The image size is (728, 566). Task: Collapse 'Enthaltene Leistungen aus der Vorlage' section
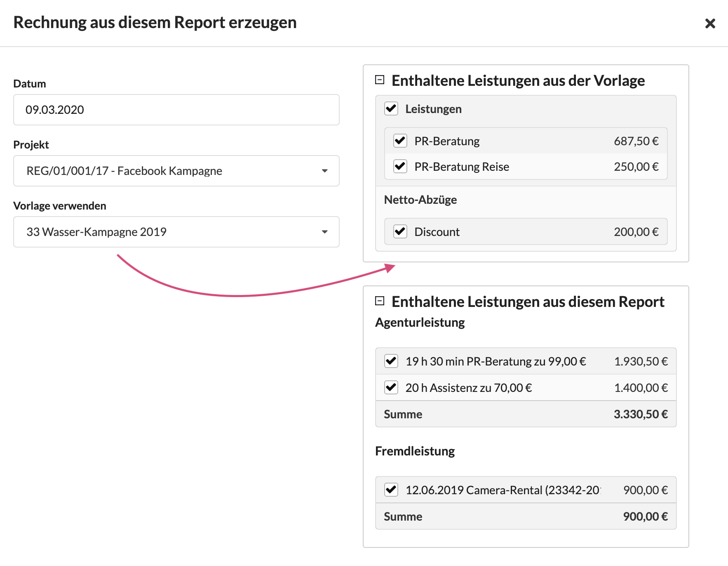click(379, 80)
